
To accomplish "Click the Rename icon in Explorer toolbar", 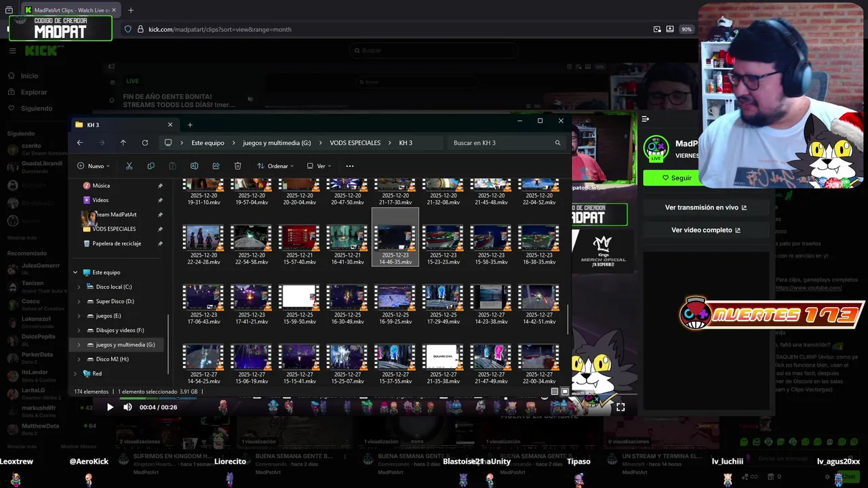I will (194, 166).
